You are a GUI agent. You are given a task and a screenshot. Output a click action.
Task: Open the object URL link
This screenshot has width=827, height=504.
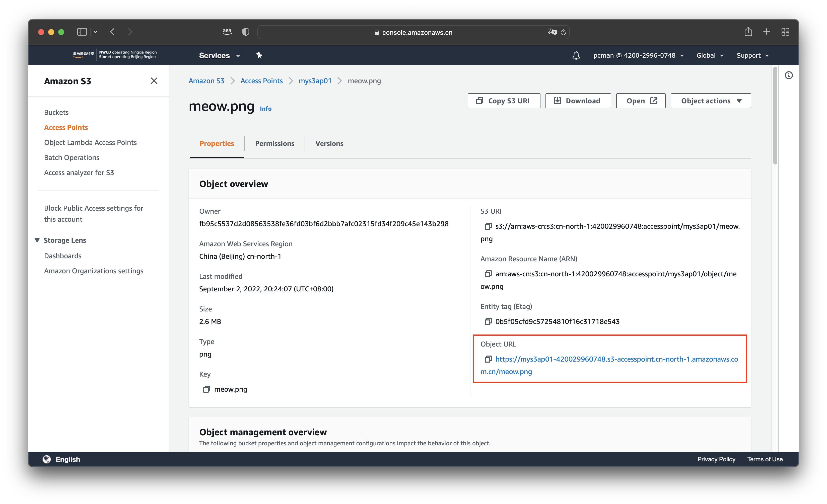pos(609,365)
